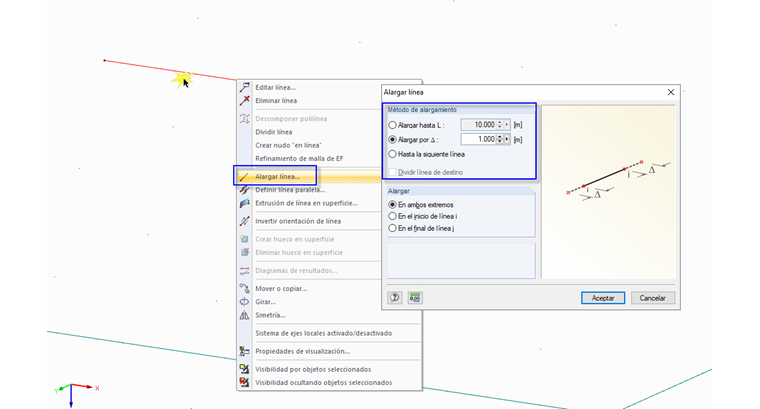Click the spinner arrows of 1.000 field
The width and height of the screenshot is (760, 409).
(x=500, y=139)
